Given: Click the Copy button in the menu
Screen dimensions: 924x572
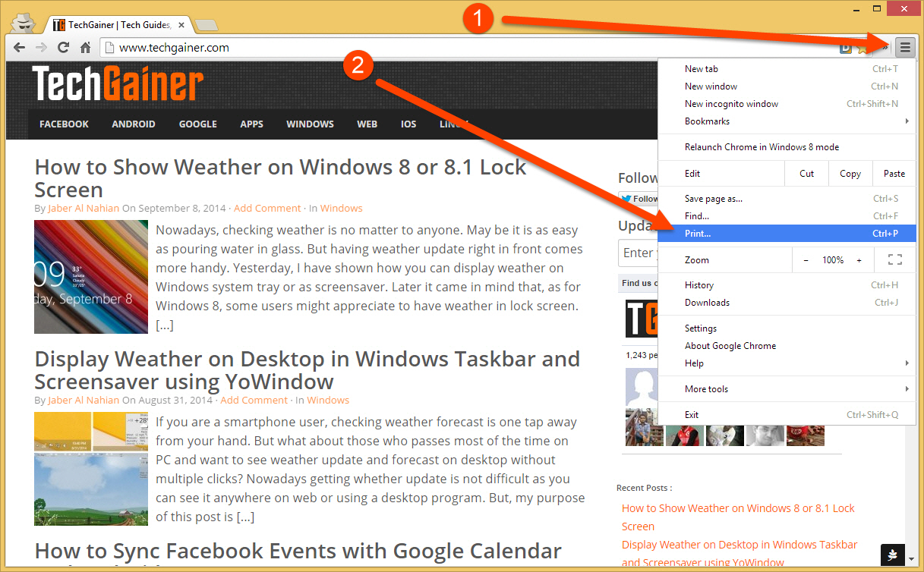Looking at the screenshot, I should 850,173.
